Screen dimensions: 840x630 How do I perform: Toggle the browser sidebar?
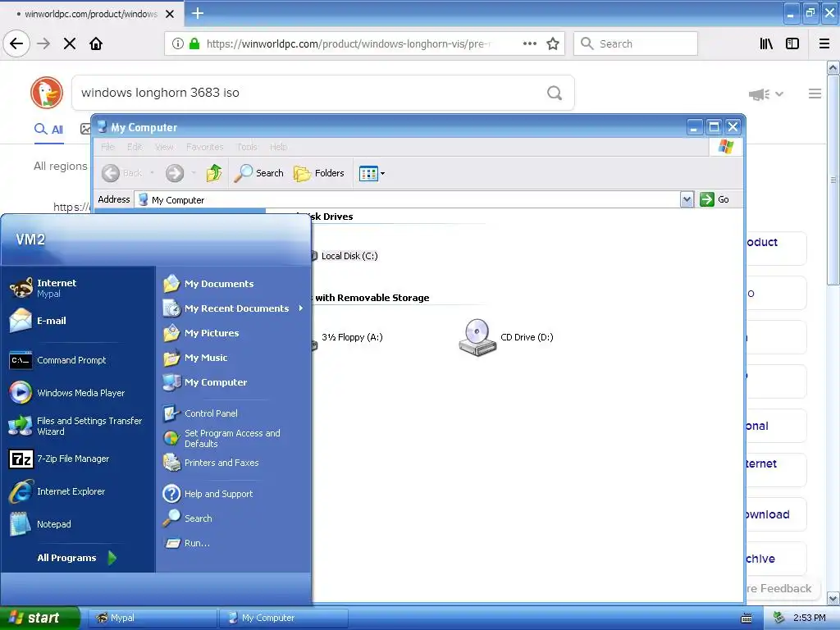pos(792,43)
